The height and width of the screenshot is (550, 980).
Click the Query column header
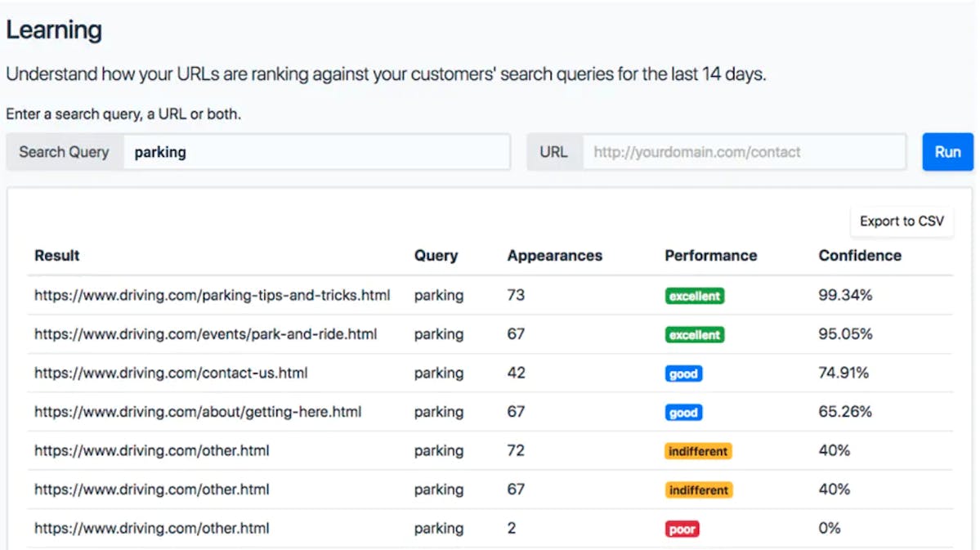[x=436, y=256]
